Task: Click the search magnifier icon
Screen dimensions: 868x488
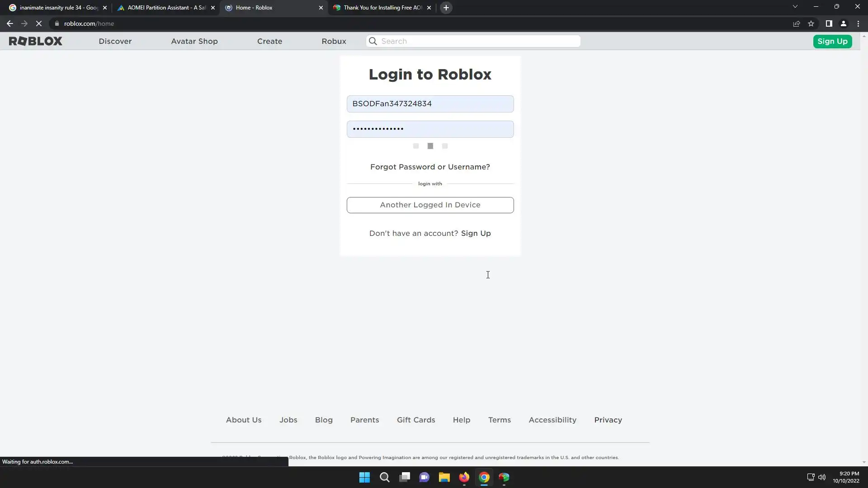Action: point(373,41)
